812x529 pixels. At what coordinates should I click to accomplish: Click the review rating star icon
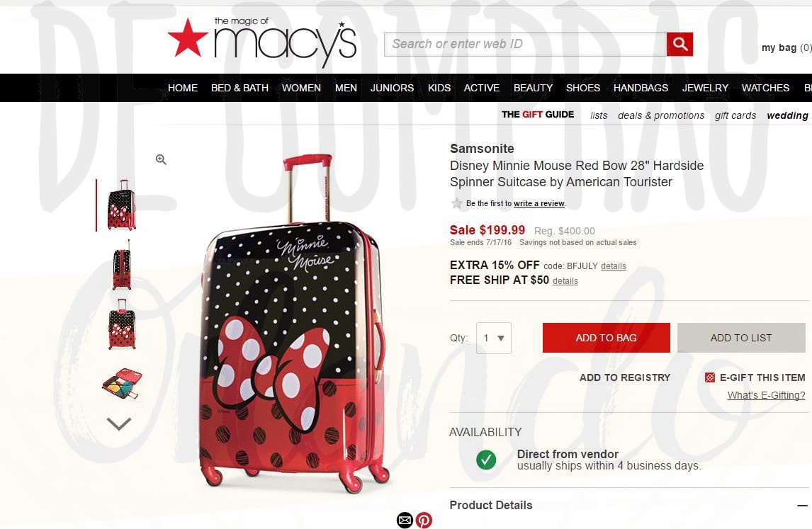click(456, 203)
